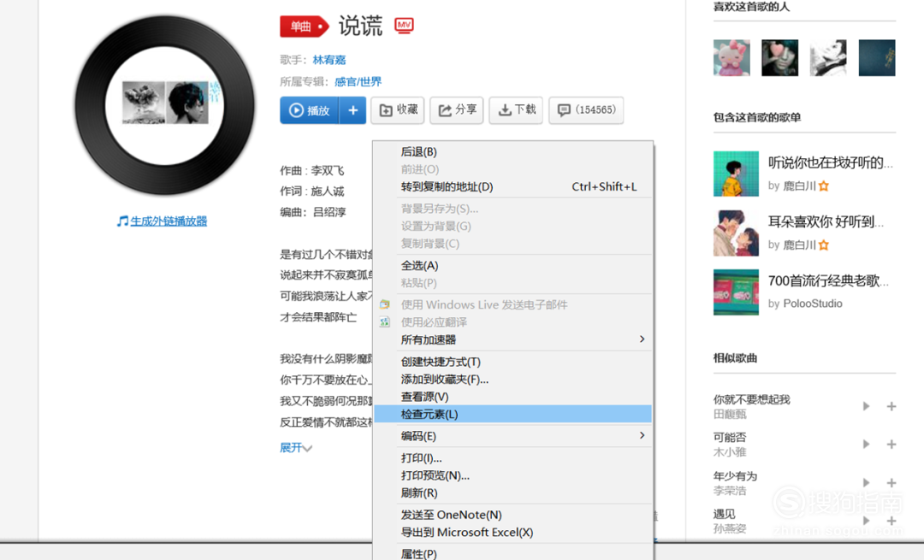924x560 pixels.
Task: Click the 单曲 red tag
Action: click(x=304, y=27)
